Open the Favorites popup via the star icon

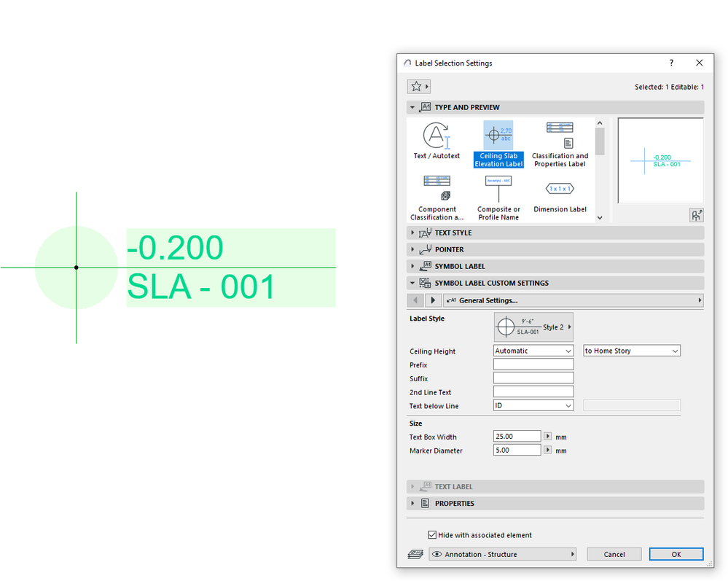point(418,86)
